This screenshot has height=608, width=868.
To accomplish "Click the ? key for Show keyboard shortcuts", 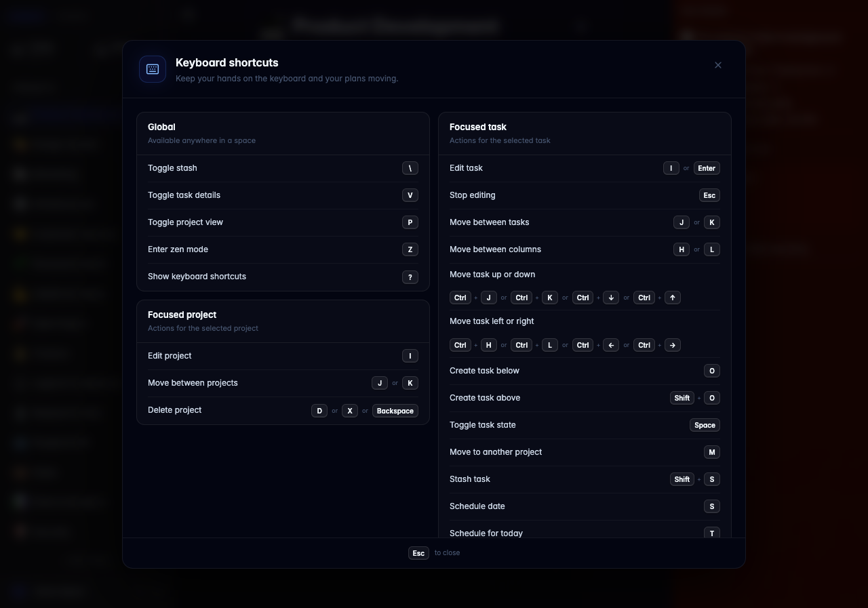I will pos(410,277).
